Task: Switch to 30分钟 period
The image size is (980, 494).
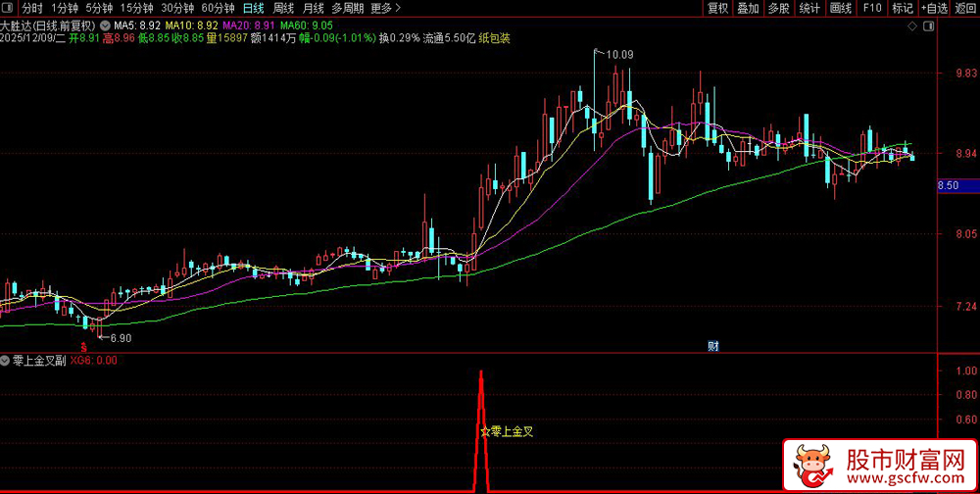Action: click(177, 8)
